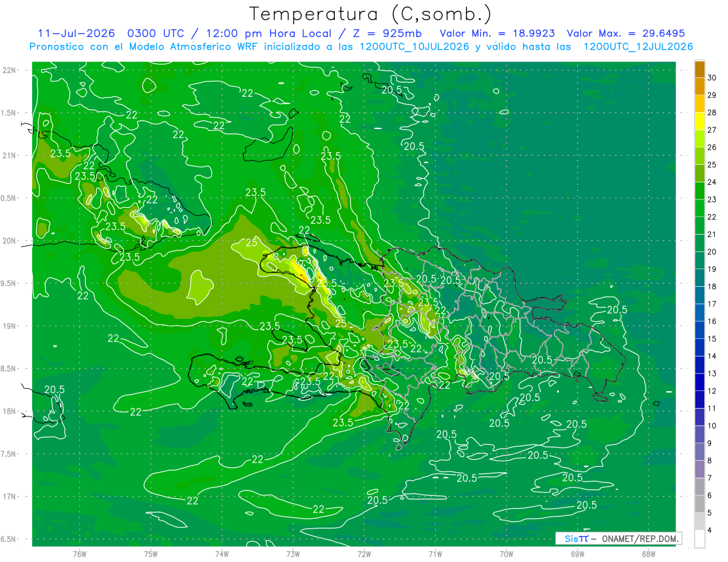Click the legend scale number 10

tap(713, 426)
